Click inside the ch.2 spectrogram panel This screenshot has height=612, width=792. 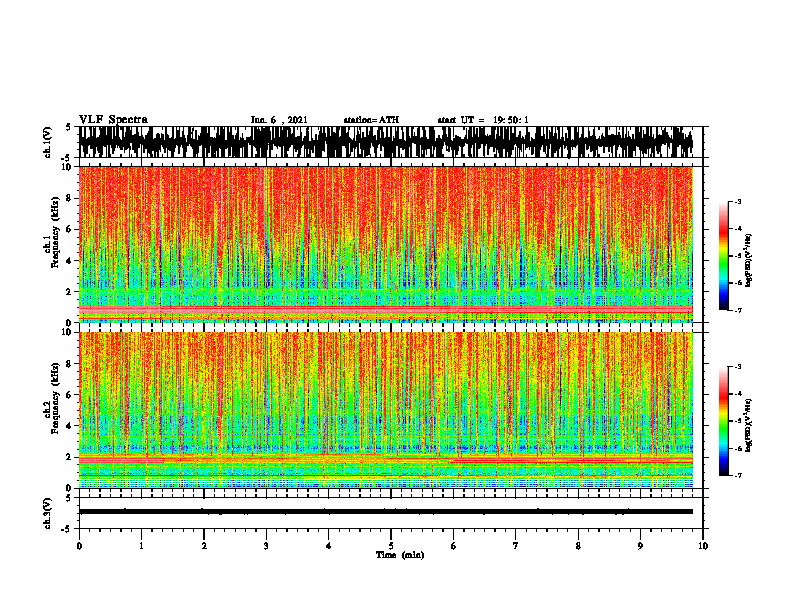click(386, 410)
